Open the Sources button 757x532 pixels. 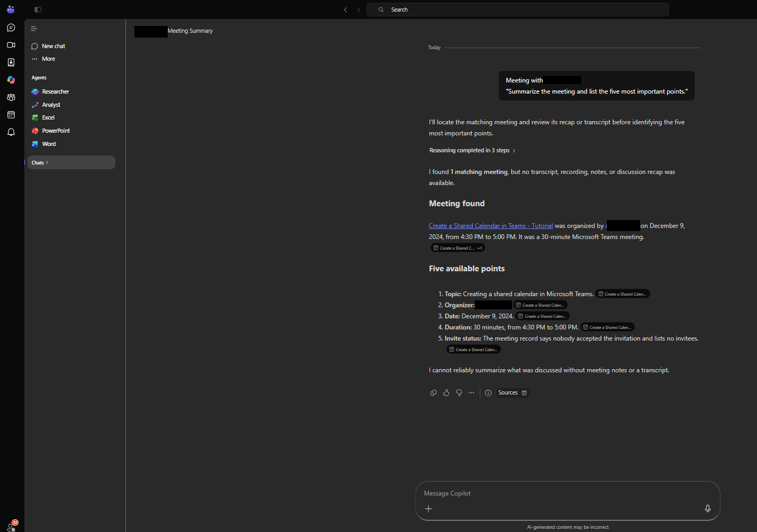click(x=512, y=392)
